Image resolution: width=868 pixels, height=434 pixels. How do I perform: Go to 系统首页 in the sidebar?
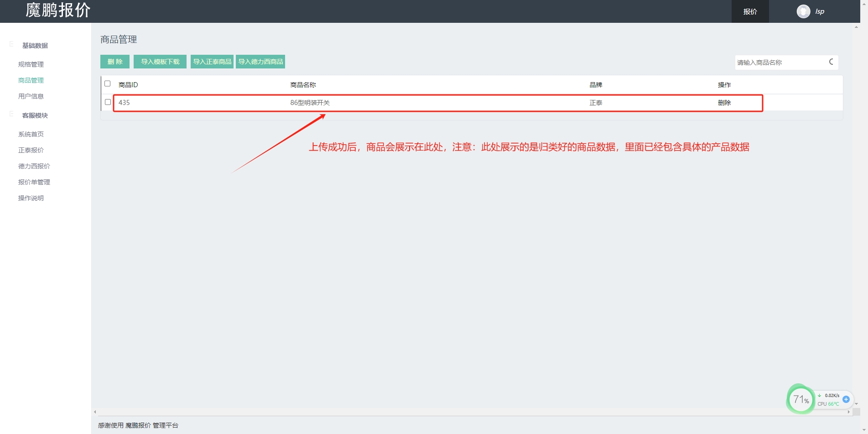[x=31, y=134]
